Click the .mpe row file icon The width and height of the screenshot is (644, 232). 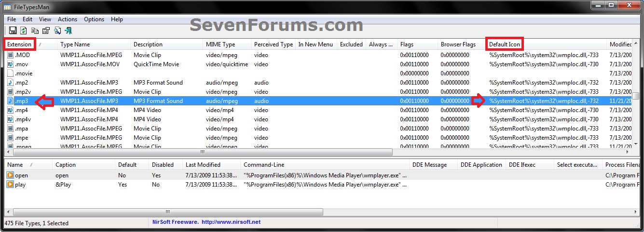(11, 138)
